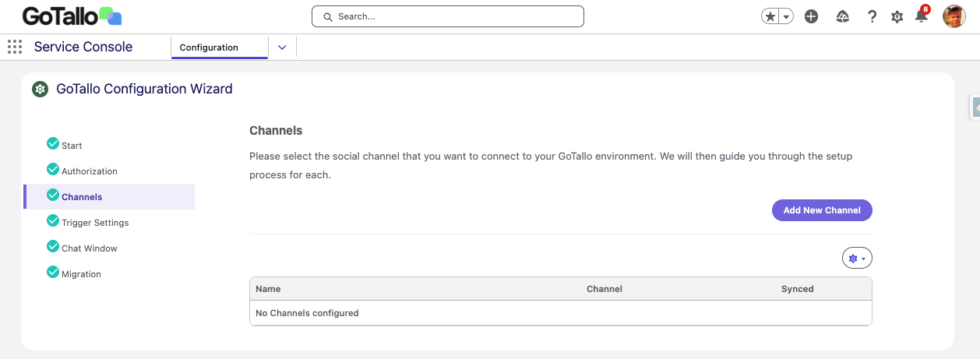Go to the Start wizard step
Viewport: 980px width, 359px height.
pos(72,146)
